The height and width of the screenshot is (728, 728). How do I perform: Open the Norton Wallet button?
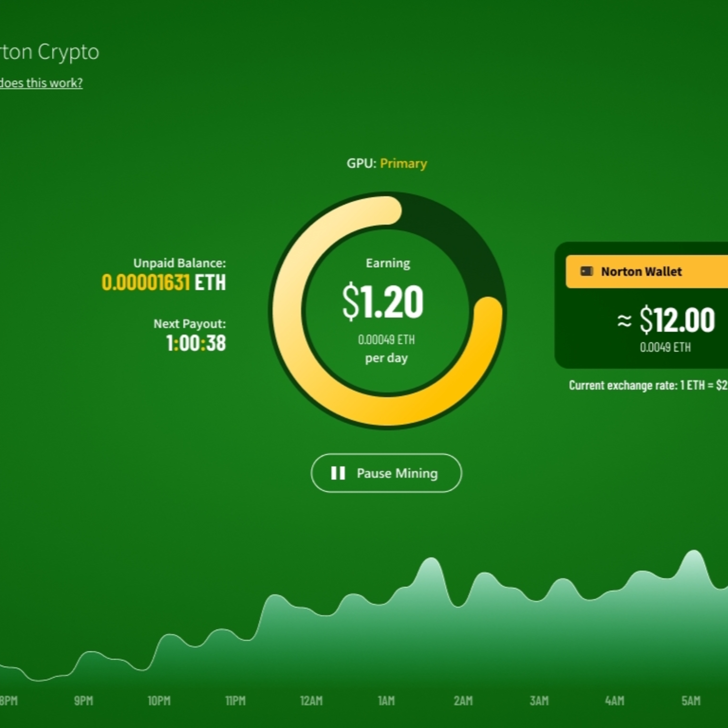coord(647,271)
